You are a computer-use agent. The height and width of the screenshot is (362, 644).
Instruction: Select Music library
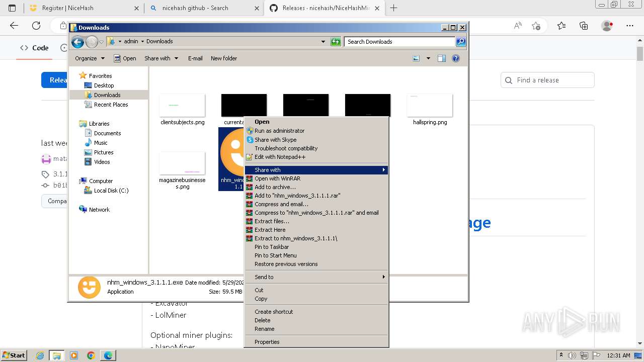point(101,143)
